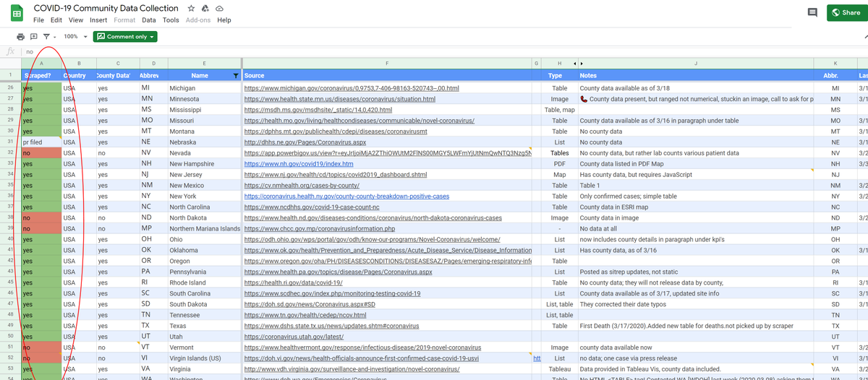Open the Insert menu

[98, 20]
